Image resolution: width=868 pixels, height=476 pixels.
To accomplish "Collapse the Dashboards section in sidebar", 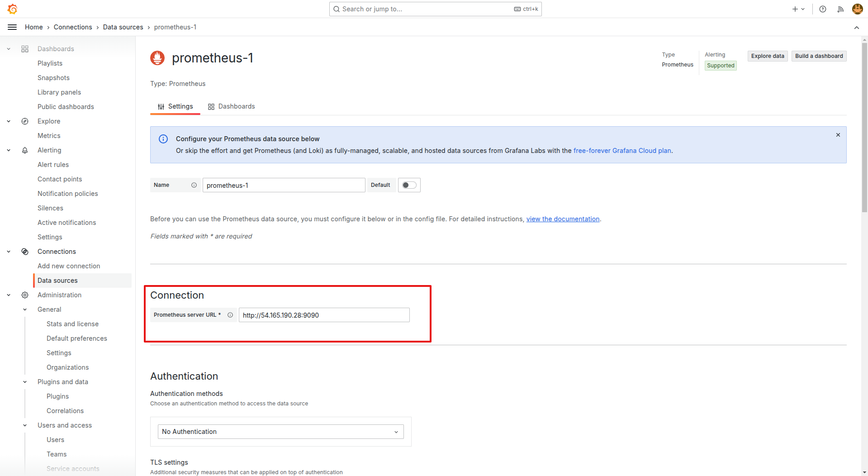I will pyautogui.click(x=9, y=49).
